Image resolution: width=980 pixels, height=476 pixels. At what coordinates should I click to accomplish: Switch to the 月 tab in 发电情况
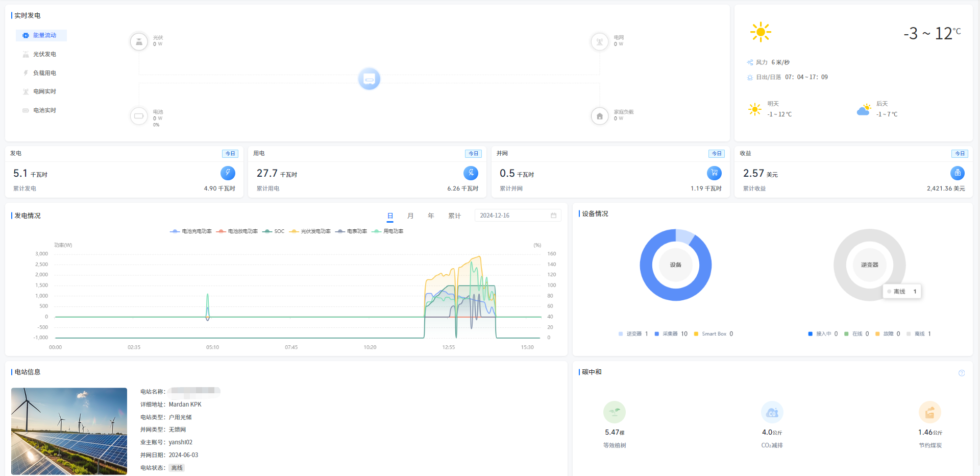pyautogui.click(x=410, y=216)
